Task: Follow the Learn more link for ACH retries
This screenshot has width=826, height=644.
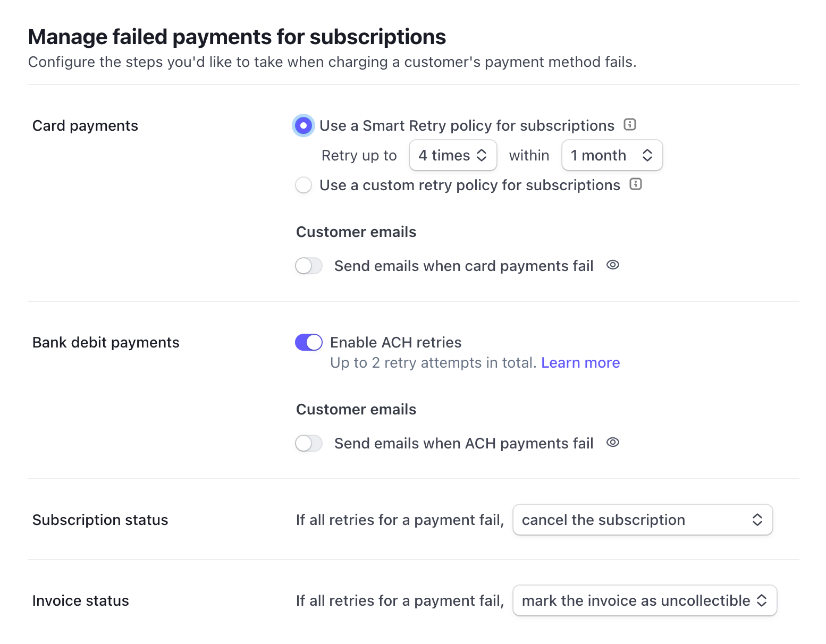Action: coord(580,362)
